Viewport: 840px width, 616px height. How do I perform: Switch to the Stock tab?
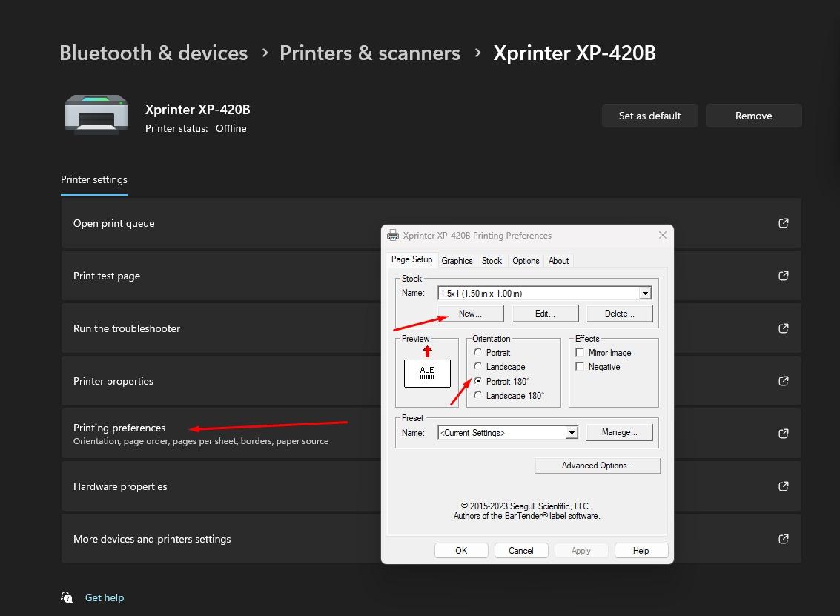click(492, 261)
